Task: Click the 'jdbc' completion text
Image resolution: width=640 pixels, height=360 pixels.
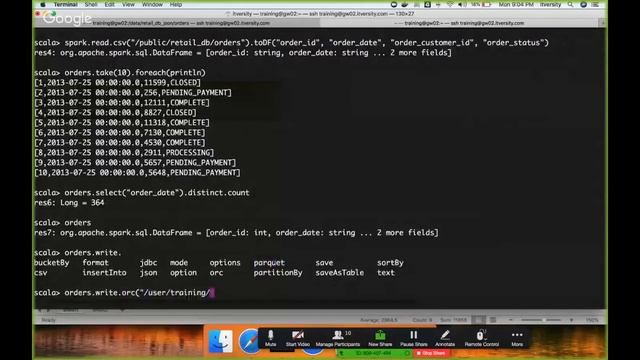Action: [148, 262]
